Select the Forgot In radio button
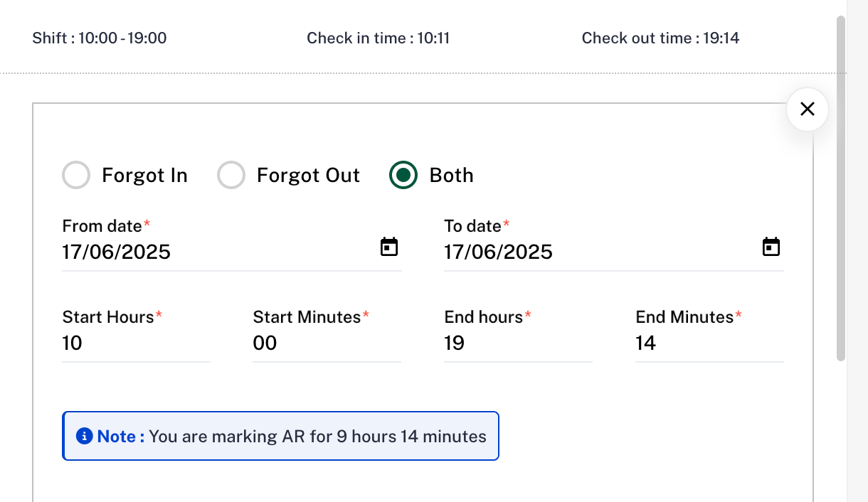Screen dimensions: 868x502 [76, 175]
